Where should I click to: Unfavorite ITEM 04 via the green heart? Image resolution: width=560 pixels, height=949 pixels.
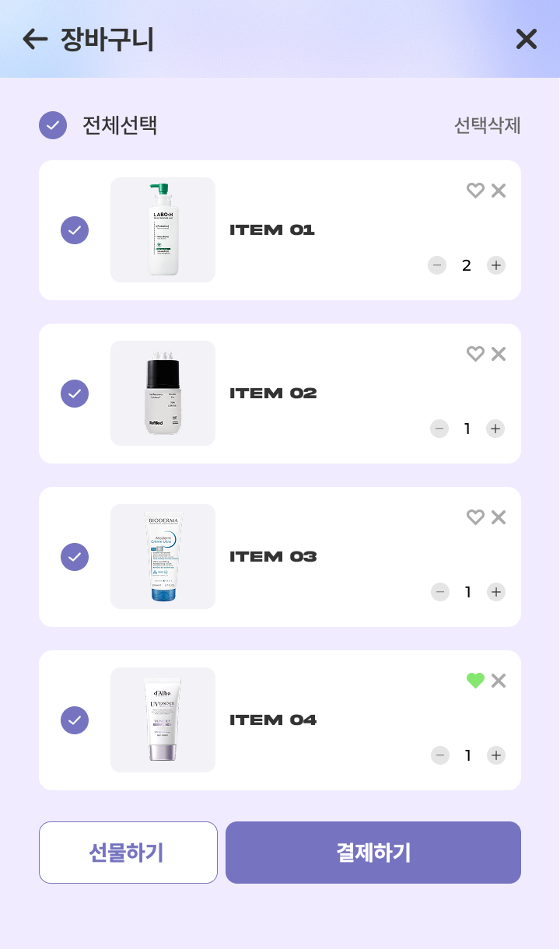tap(475, 681)
